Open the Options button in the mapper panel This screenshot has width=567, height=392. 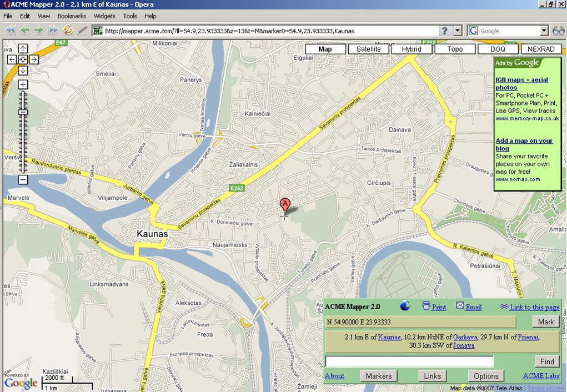[486, 376]
